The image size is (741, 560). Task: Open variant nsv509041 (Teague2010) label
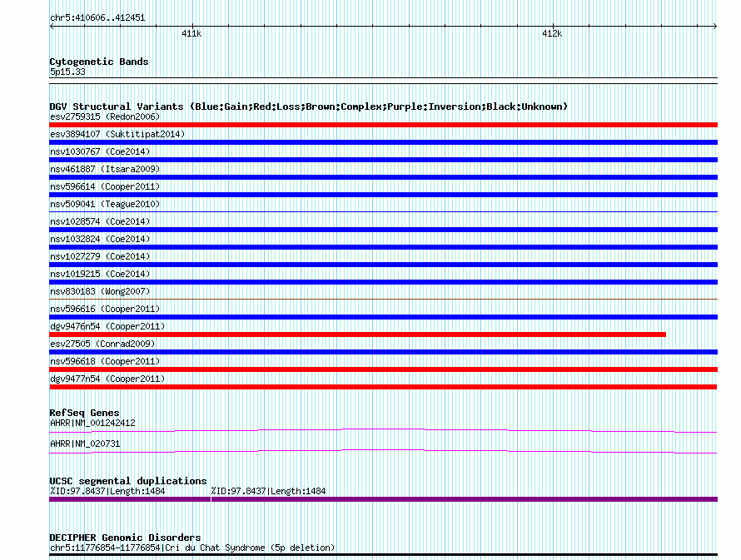[x=105, y=204]
